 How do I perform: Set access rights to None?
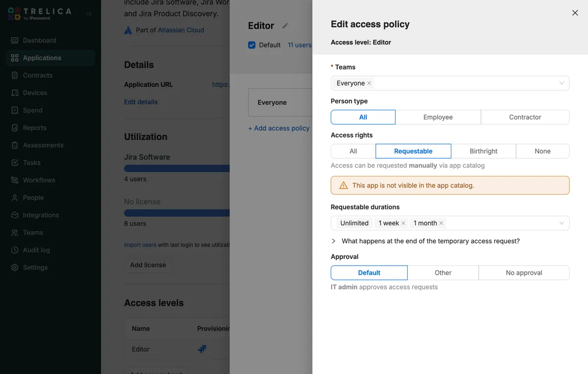(x=543, y=151)
